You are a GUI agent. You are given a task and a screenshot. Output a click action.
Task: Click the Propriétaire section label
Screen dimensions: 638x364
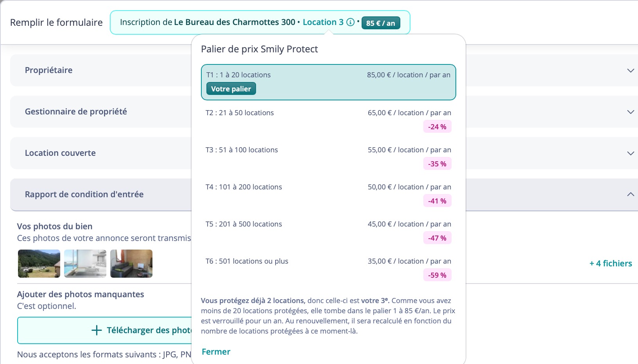click(48, 70)
